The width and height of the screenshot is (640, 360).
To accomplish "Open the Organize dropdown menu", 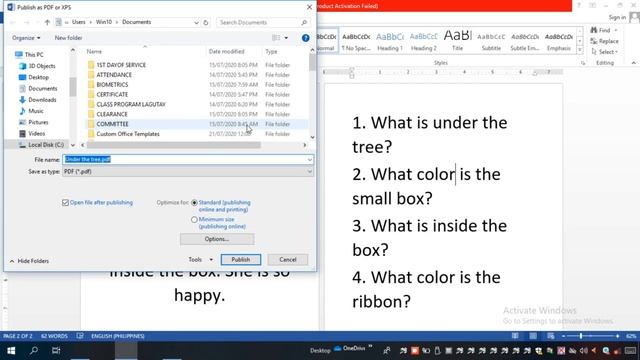I will (x=26, y=38).
